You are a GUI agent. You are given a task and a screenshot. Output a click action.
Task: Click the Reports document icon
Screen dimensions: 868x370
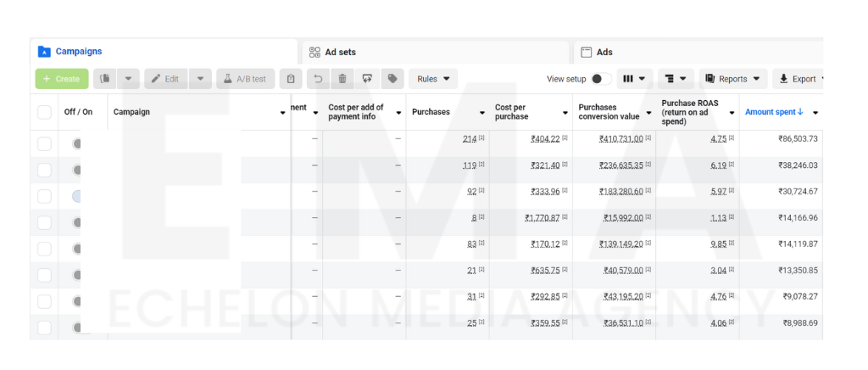(709, 79)
